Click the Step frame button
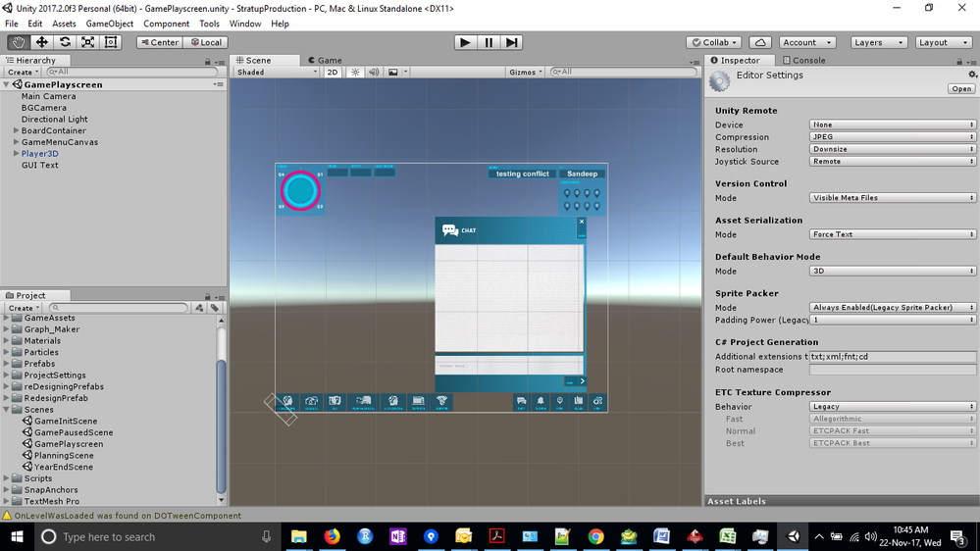The height and width of the screenshot is (551, 980). pyautogui.click(x=512, y=42)
